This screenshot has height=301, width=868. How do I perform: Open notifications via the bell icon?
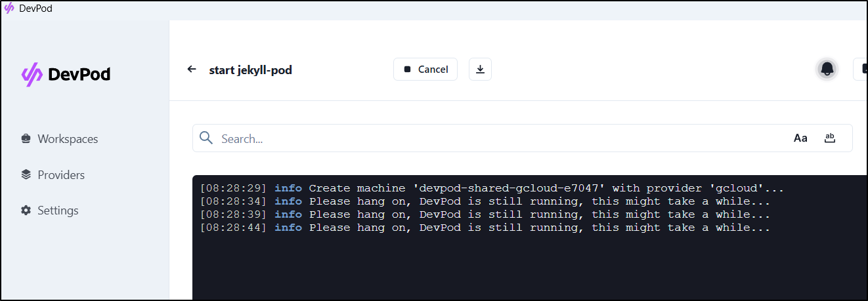tap(827, 69)
